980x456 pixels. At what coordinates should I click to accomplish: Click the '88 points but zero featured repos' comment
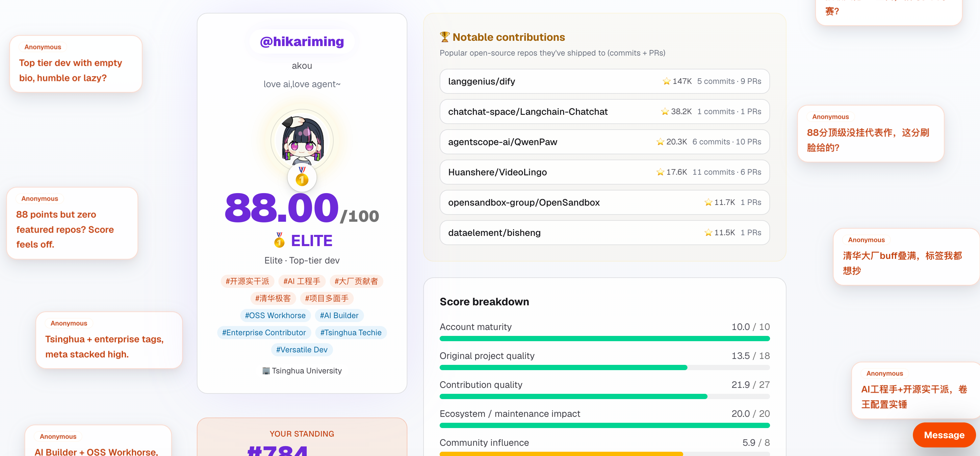tap(72, 223)
